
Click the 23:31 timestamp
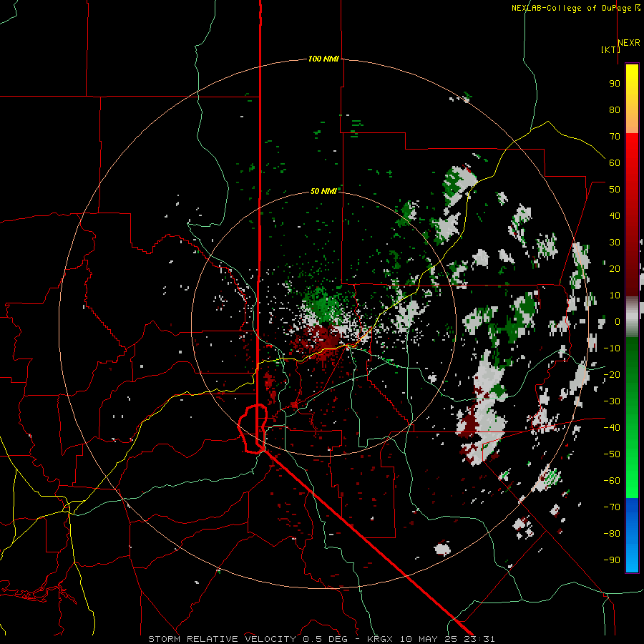[x=479, y=639]
